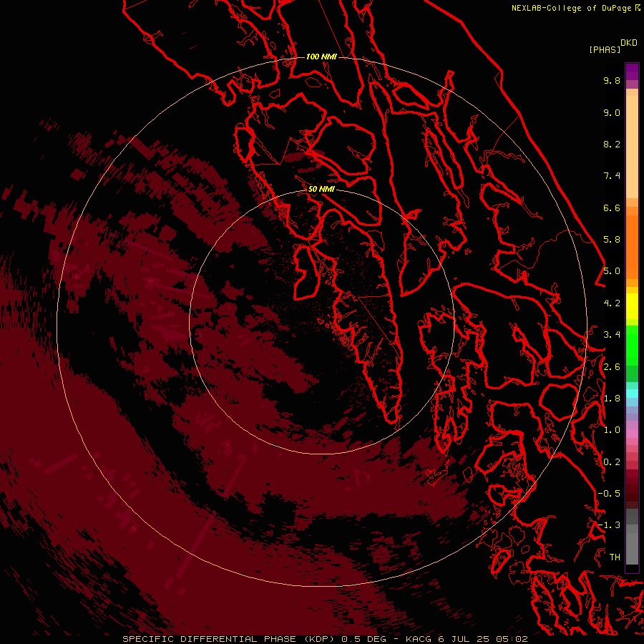Click the 4.2 value on the color scale
644x644 pixels.
[x=612, y=303]
